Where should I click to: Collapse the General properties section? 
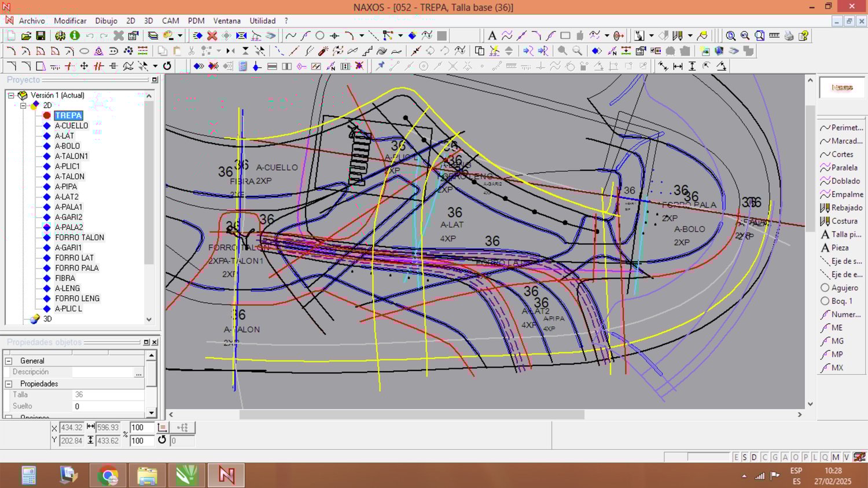click(9, 361)
